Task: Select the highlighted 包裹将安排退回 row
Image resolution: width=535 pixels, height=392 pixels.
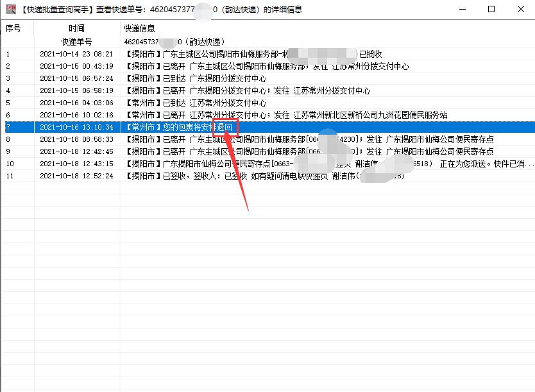Action: pos(192,126)
